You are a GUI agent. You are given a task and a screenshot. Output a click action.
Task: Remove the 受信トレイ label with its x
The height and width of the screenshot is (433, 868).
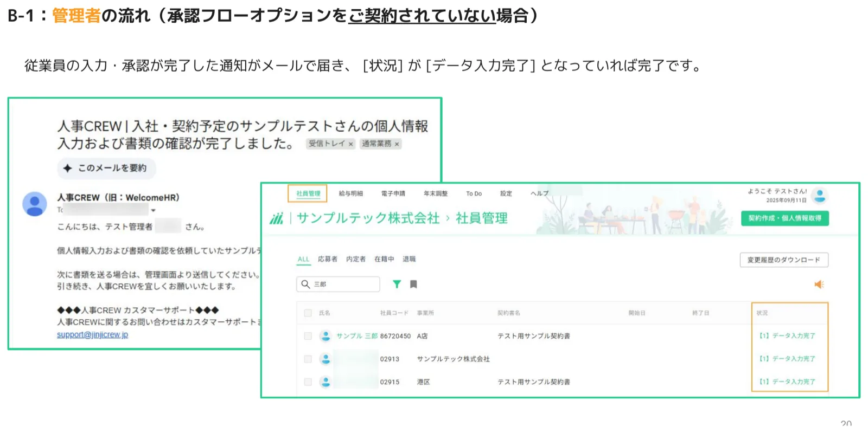coord(351,144)
